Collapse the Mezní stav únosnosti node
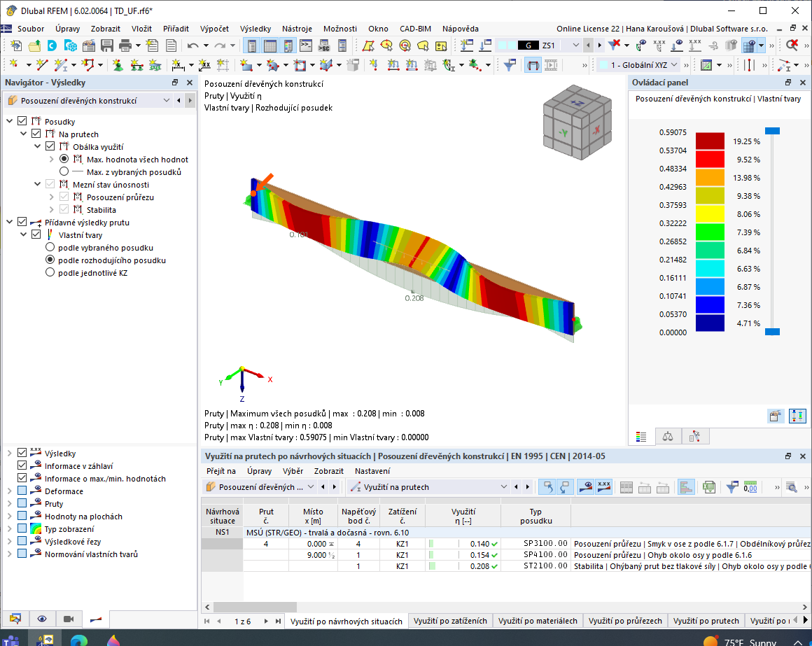812x646 pixels. click(x=37, y=184)
